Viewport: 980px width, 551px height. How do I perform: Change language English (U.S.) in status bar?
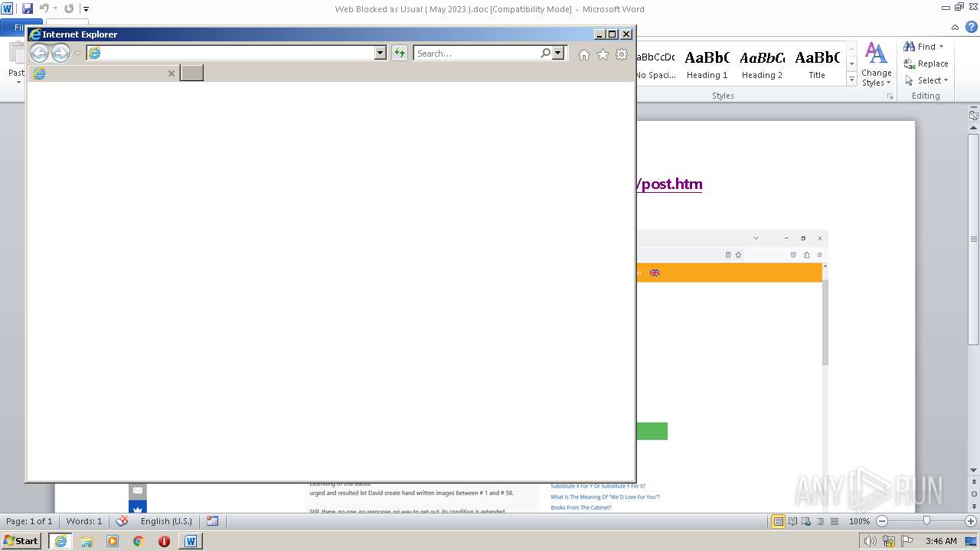pyautogui.click(x=166, y=521)
